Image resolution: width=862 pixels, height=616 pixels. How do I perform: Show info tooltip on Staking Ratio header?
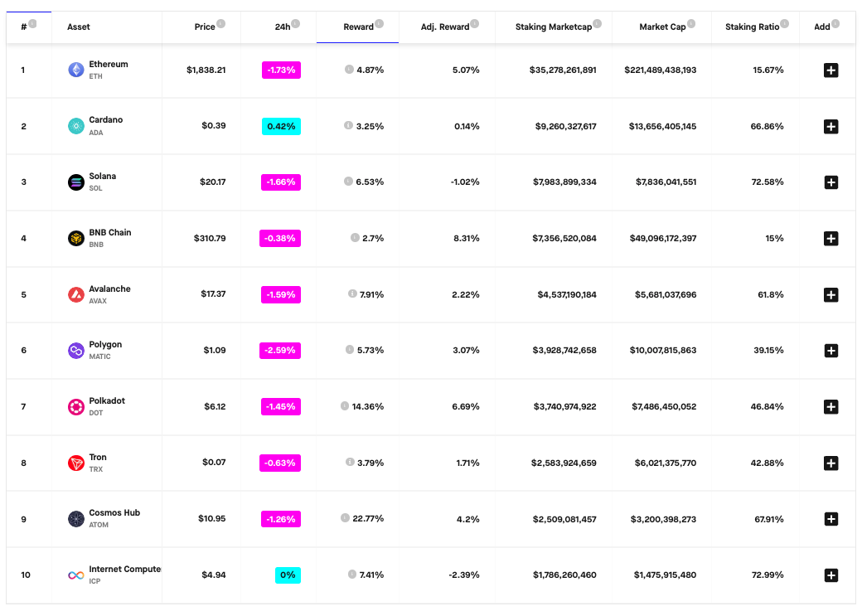pos(785,24)
